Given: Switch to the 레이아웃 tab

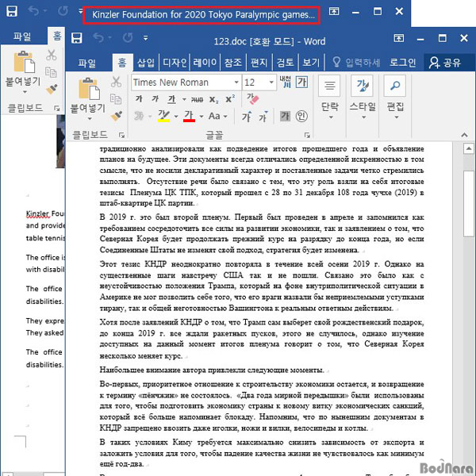Looking at the screenshot, I should click(205, 63).
